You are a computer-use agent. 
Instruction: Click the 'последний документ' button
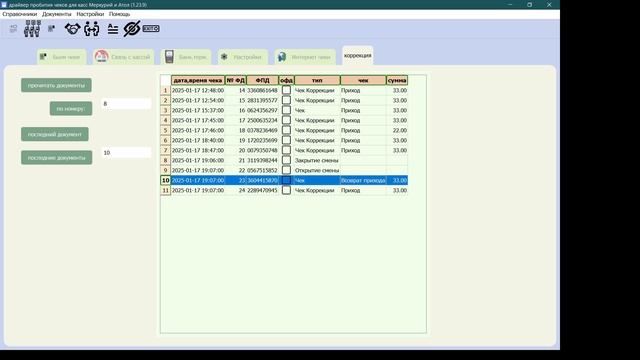coord(55,134)
